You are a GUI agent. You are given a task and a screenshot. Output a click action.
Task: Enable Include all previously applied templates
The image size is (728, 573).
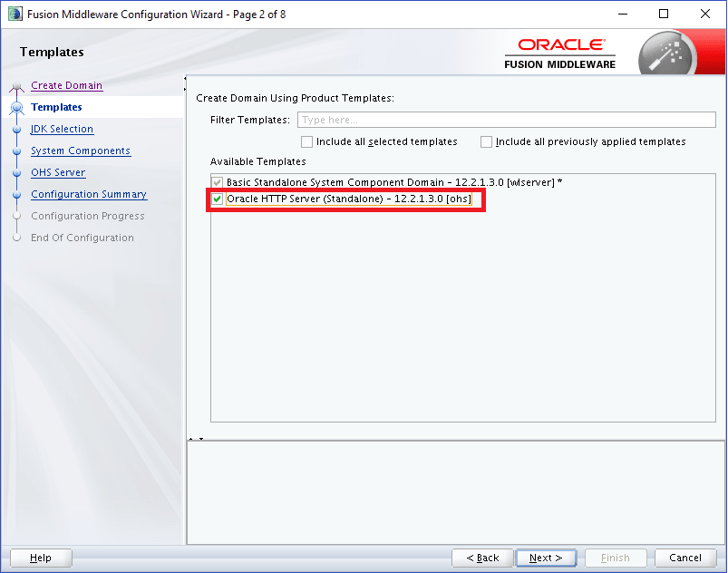coord(487,141)
